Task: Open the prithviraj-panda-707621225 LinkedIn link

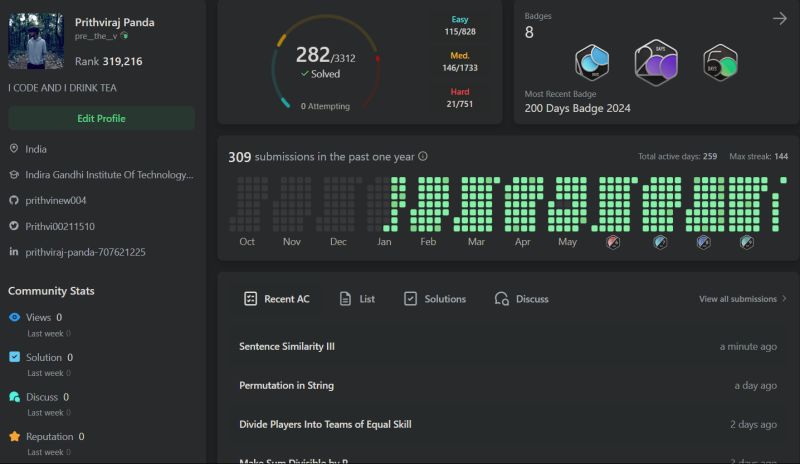Action: [85, 252]
